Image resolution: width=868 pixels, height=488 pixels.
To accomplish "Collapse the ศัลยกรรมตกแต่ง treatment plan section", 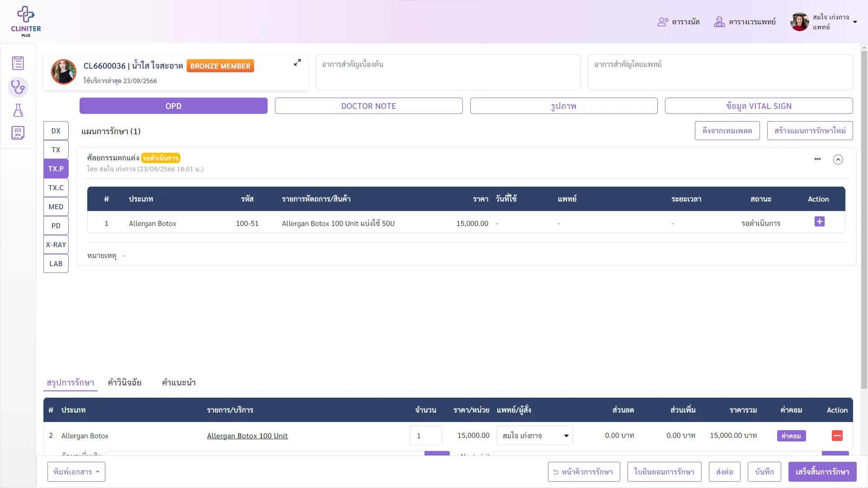I will point(838,160).
